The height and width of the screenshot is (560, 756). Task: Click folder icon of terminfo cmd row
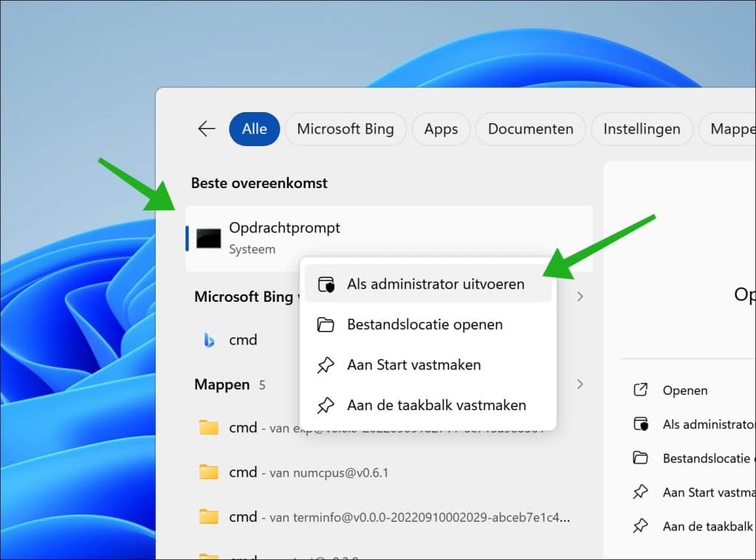click(x=209, y=516)
